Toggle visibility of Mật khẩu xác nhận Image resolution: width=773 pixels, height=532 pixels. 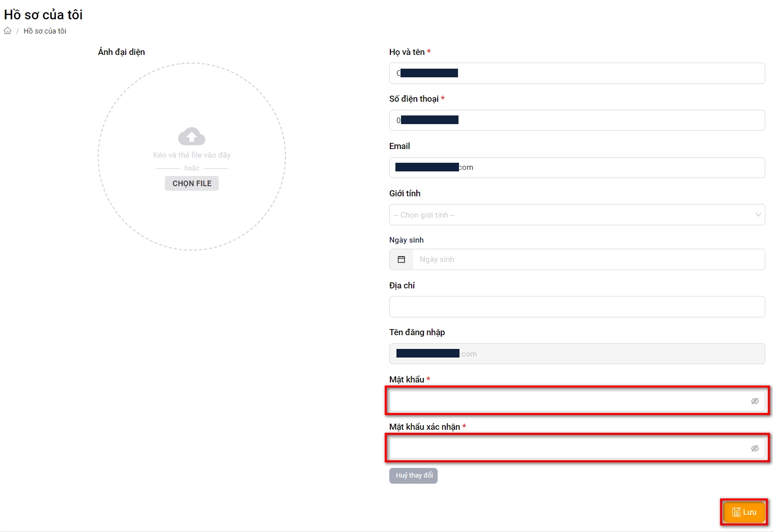coord(755,449)
